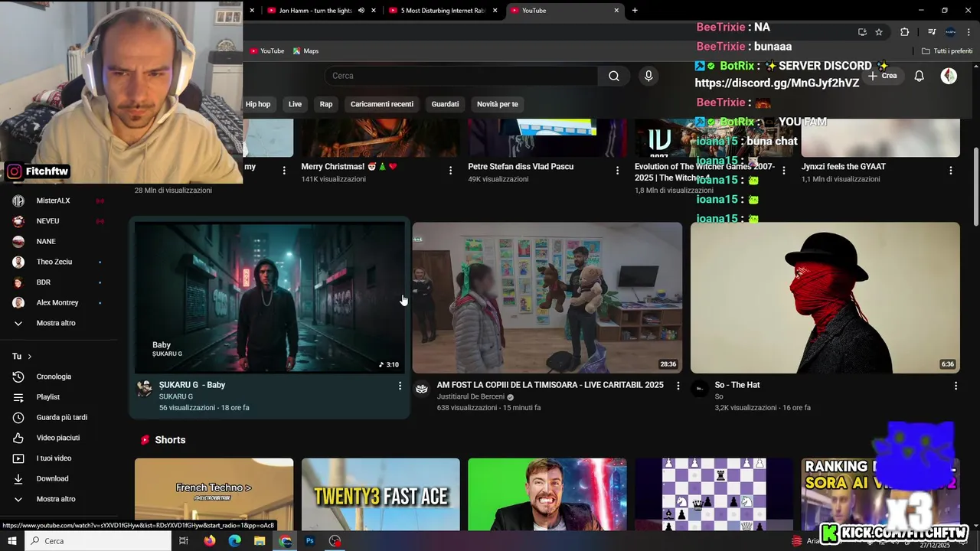The width and height of the screenshot is (980, 551).
Task: Open Guarda più tardi watch later
Action: [x=61, y=417]
